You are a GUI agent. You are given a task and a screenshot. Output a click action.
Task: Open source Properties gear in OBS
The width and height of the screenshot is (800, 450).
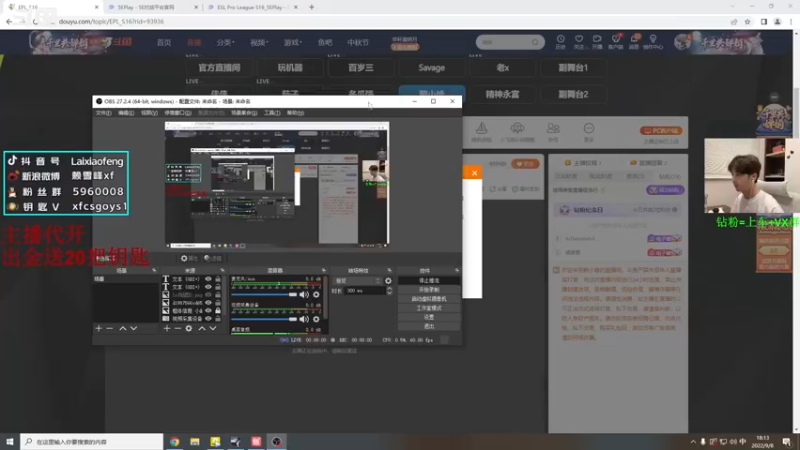point(189,259)
